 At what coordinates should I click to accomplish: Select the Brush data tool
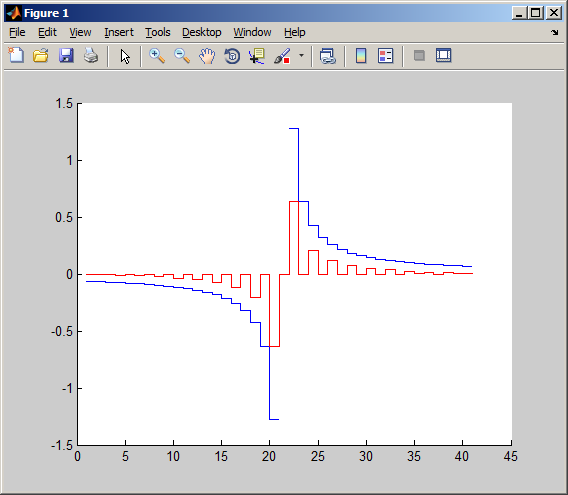coord(282,56)
